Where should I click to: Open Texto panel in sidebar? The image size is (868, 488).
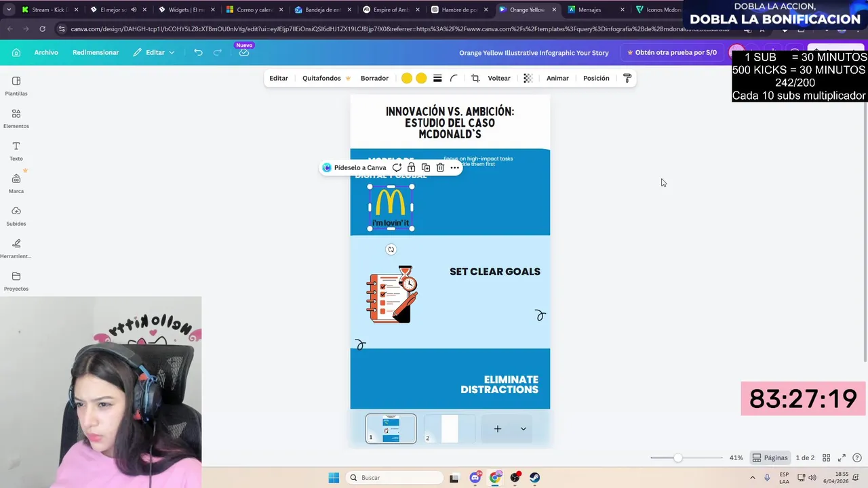point(16,151)
